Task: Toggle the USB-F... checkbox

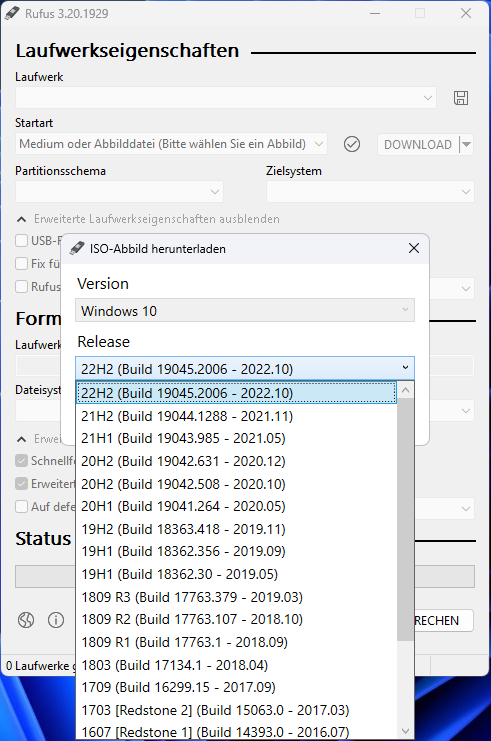Action: 21,241
